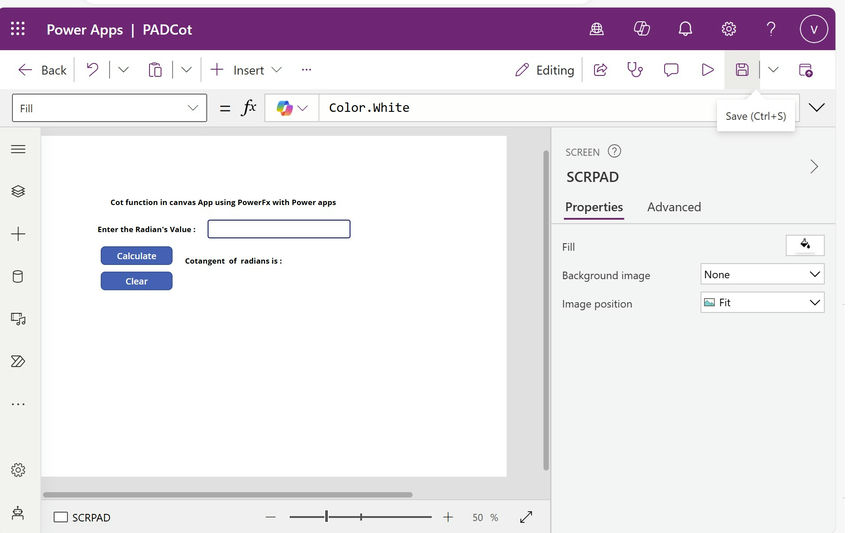
Task: Open the Copilot formula dropdown
Action: [292, 108]
